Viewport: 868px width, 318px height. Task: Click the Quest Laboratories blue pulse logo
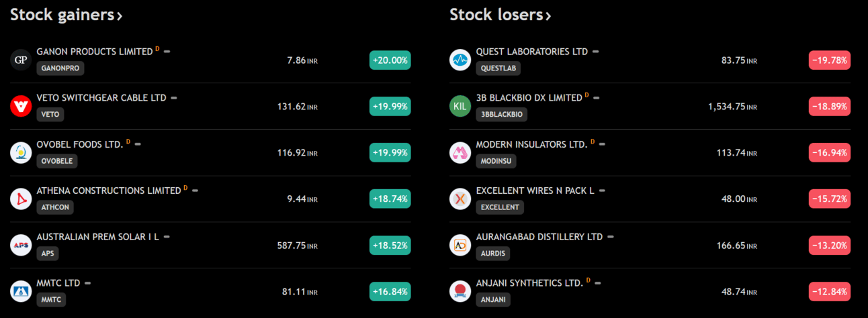pos(460,60)
